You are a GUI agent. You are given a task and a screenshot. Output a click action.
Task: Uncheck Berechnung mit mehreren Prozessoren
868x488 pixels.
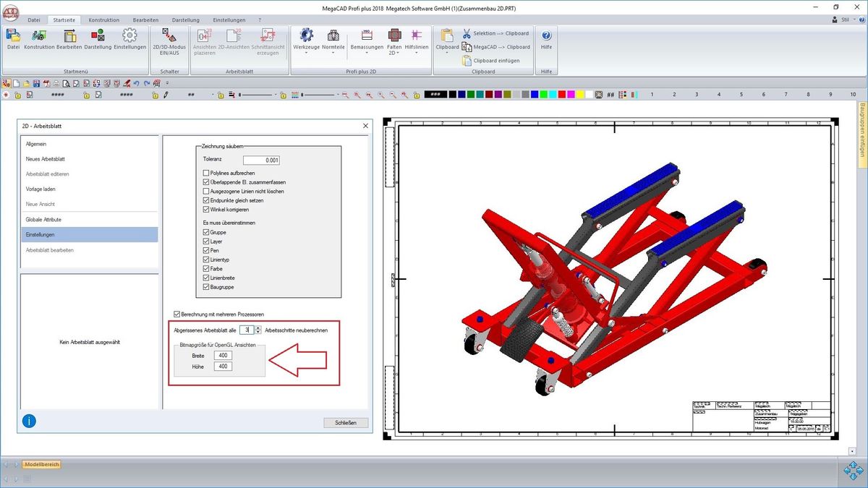tap(177, 314)
